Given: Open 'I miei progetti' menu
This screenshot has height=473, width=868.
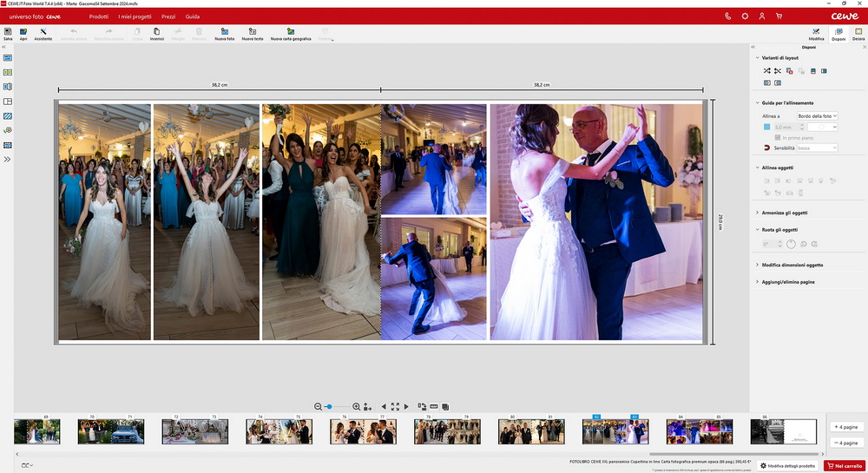Looking at the screenshot, I should click(x=135, y=16).
